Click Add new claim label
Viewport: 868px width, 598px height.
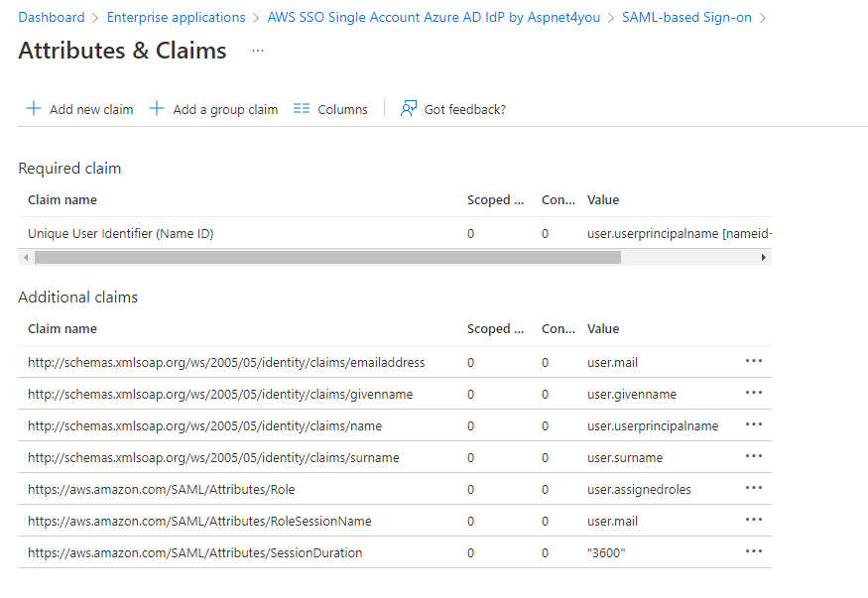point(91,109)
